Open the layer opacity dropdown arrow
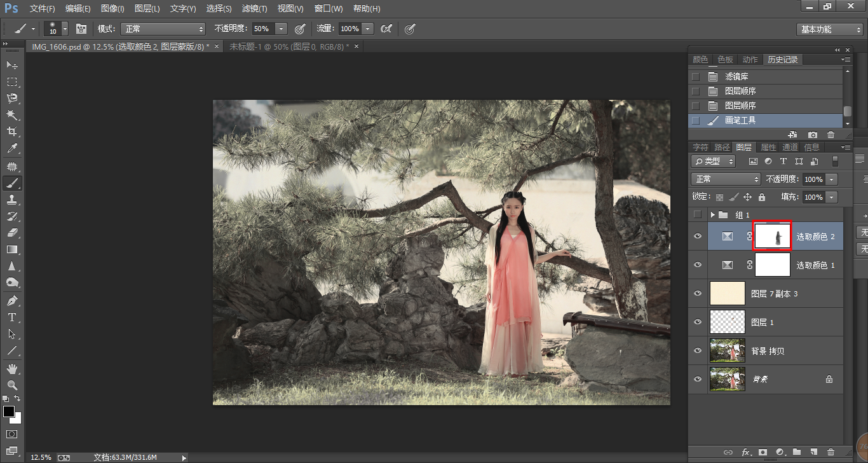868x463 pixels. coord(832,179)
